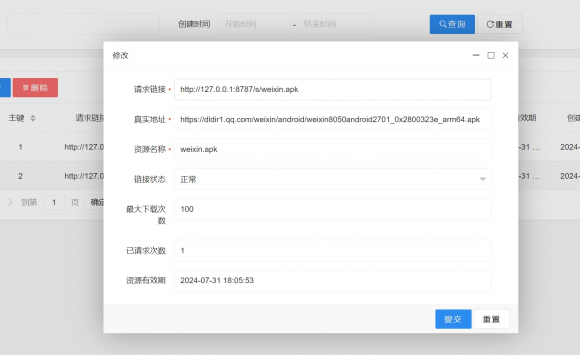Select the 链接状态 combo box showing 正常
The image size is (580, 360).
point(333,179)
